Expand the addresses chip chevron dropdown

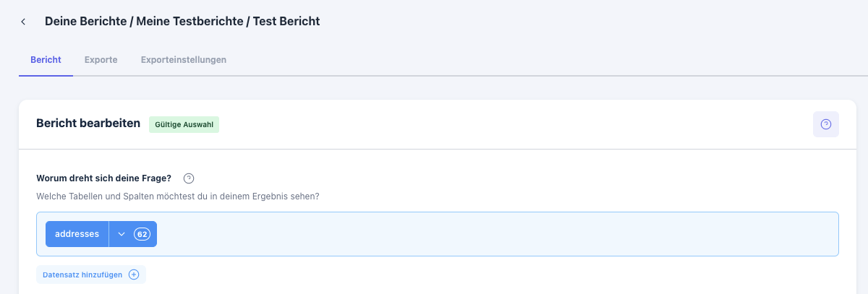[122, 234]
